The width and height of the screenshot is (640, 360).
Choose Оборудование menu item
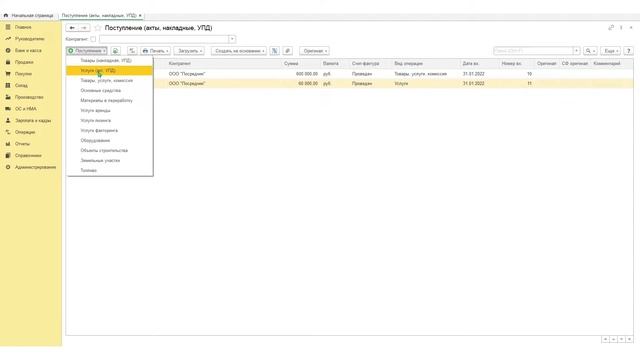tap(110, 140)
